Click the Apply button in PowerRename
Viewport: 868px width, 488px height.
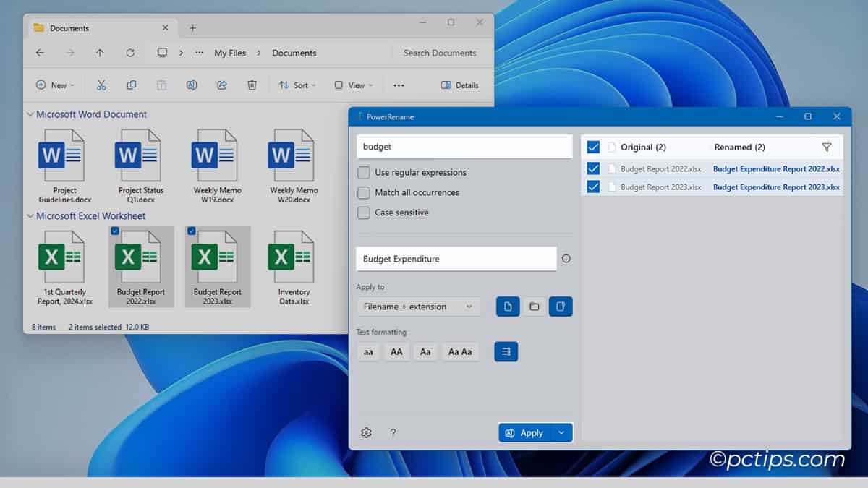tap(525, 432)
